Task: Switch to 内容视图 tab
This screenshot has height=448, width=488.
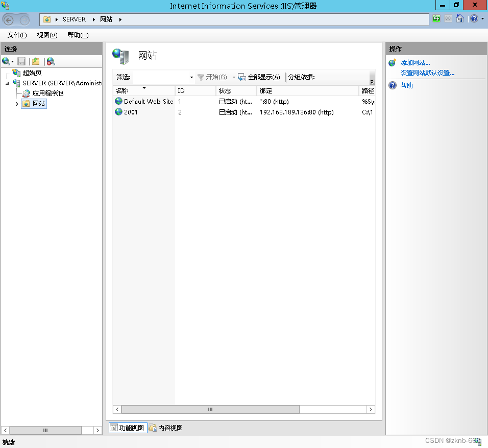Action: (166, 428)
